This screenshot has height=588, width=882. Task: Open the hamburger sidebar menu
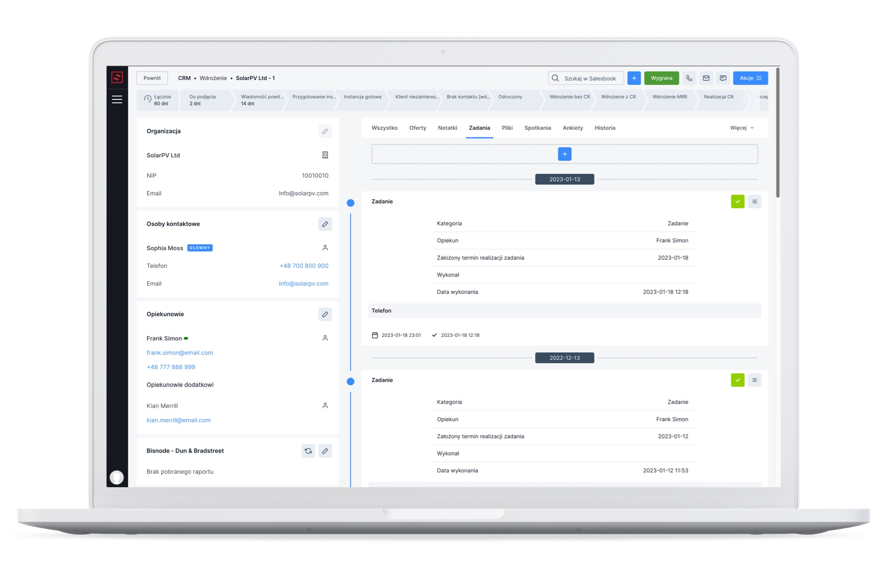[x=117, y=99]
